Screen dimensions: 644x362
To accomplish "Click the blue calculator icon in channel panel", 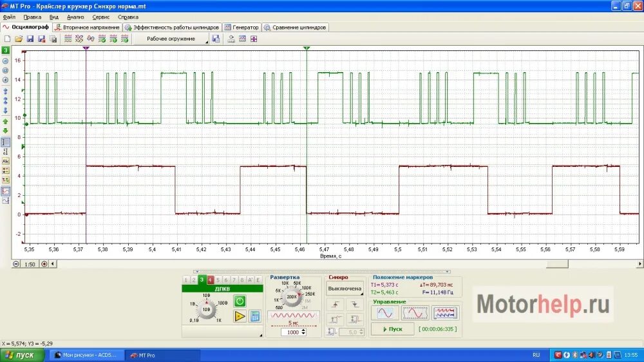I will coord(254,316).
